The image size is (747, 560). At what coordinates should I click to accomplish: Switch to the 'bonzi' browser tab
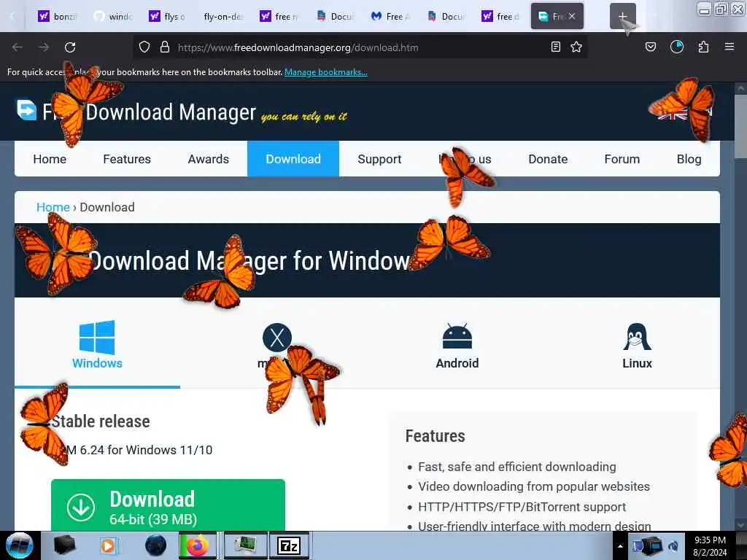click(x=58, y=16)
